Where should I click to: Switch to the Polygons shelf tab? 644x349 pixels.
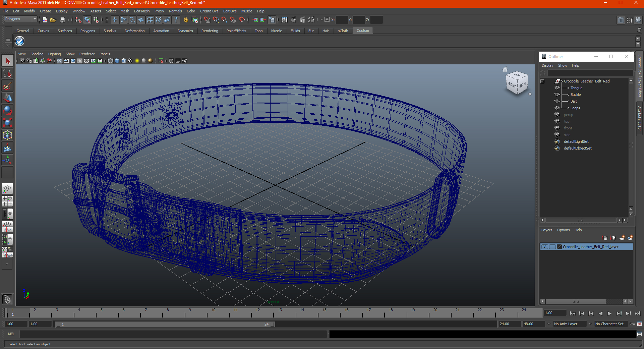[87, 31]
